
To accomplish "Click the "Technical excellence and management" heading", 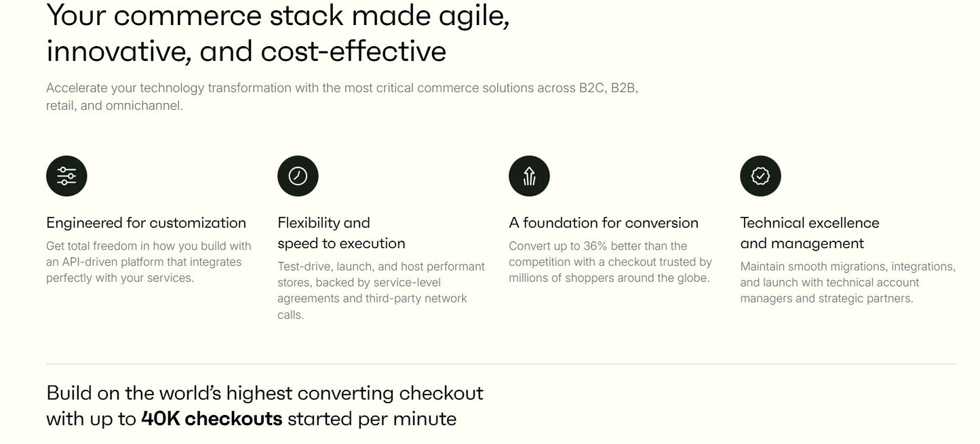I will pyautogui.click(x=809, y=233).
